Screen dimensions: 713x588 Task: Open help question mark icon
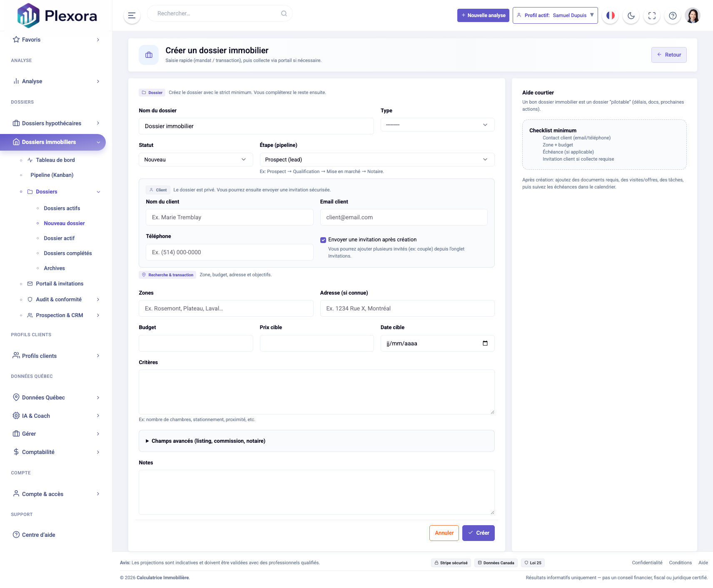tap(673, 15)
